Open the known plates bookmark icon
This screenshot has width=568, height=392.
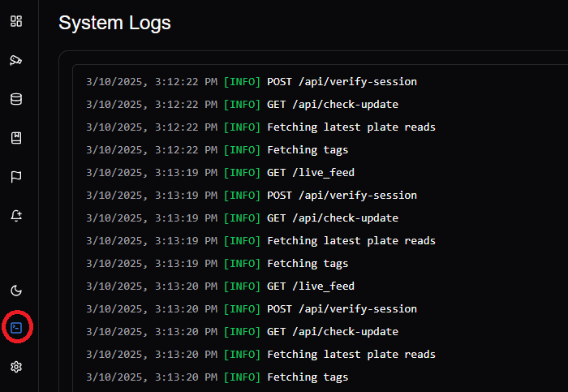click(16, 138)
